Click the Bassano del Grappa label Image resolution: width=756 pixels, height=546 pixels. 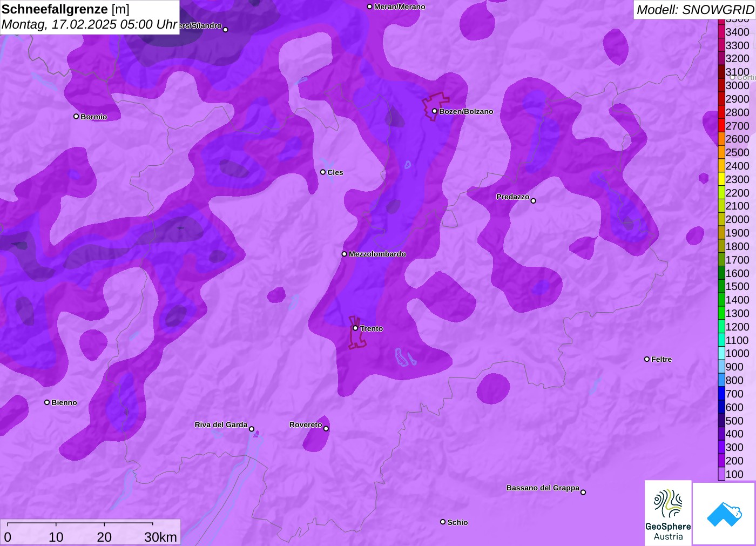pos(543,488)
